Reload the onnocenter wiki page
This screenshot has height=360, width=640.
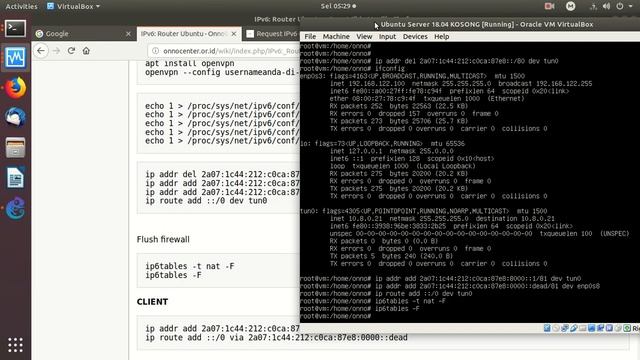click(71, 51)
